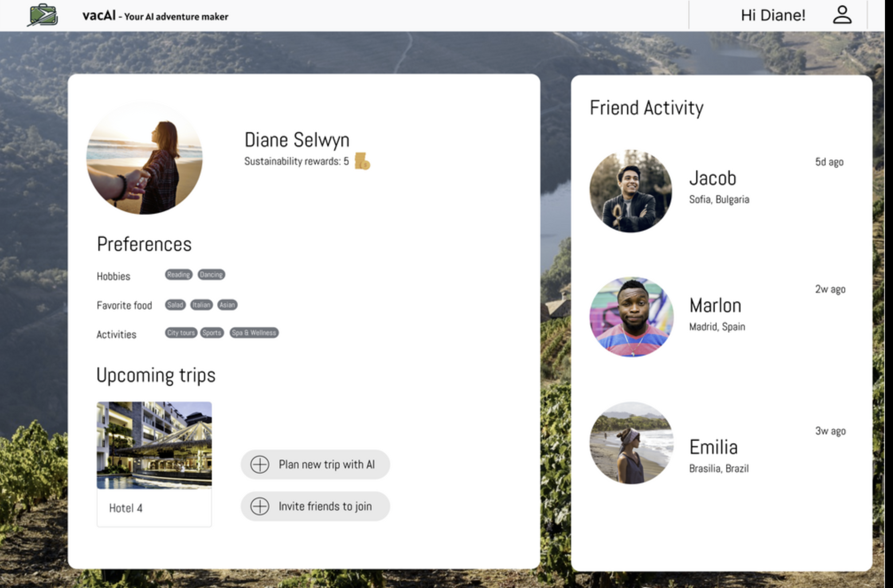The image size is (893, 588).
Task: Click plus icon beside Plan new trip
Action: tap(260, 464)
